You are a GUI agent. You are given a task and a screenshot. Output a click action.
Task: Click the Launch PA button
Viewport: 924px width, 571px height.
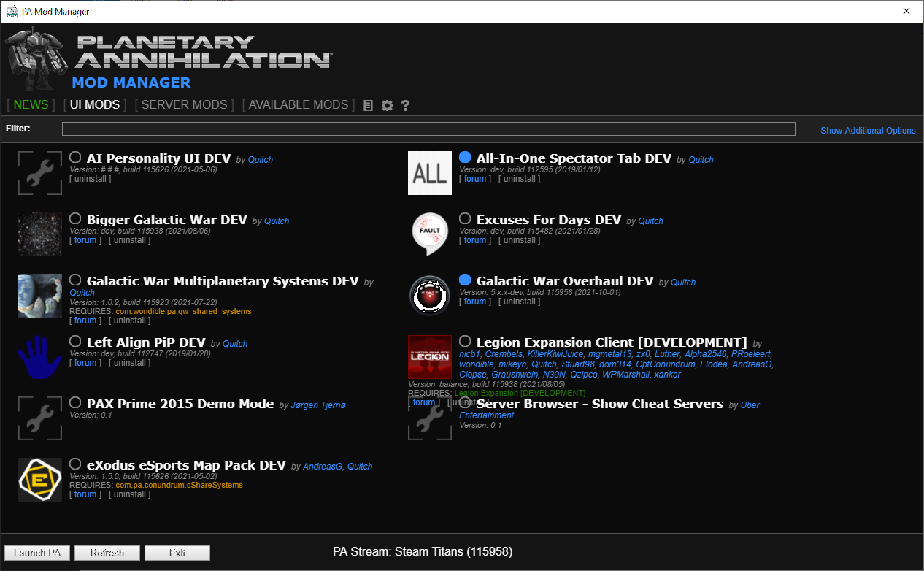[37, 553]
